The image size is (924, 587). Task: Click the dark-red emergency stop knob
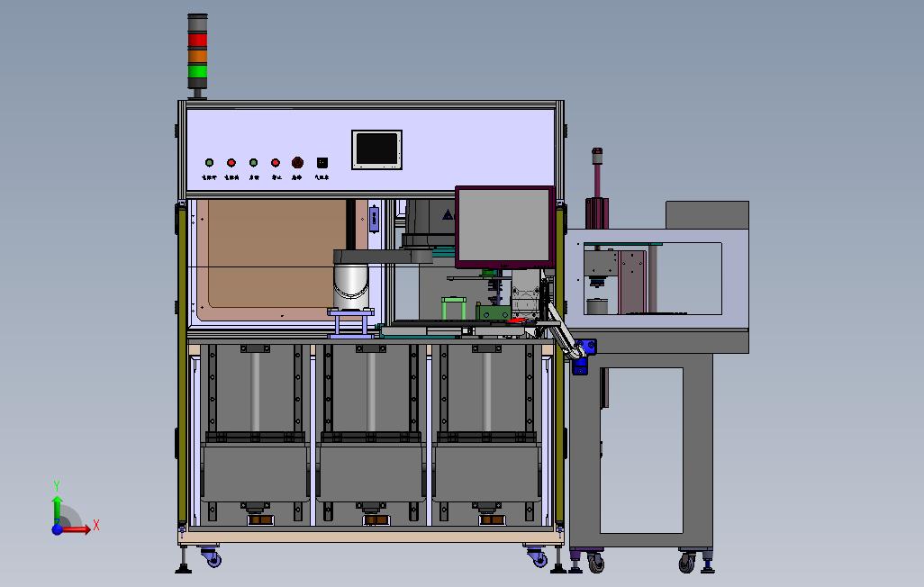297,162
